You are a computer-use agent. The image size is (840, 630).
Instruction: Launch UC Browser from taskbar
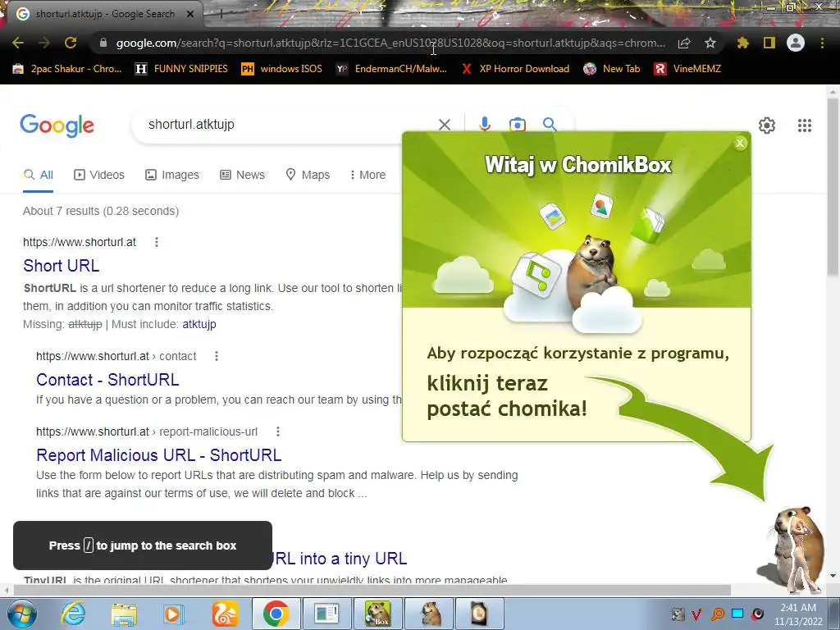pyautogui.click(x=225, y=614)
